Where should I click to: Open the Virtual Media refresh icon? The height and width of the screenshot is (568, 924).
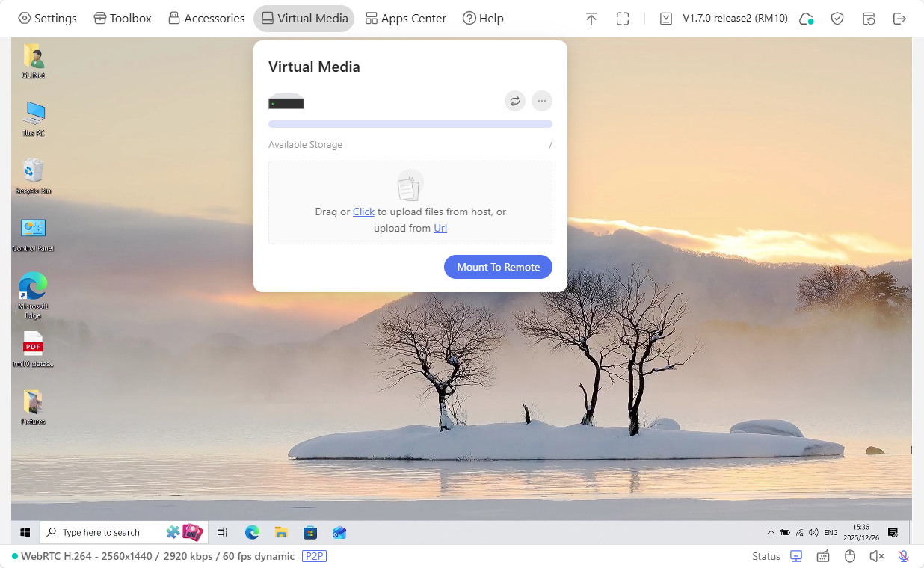click(x=514, y=101)
